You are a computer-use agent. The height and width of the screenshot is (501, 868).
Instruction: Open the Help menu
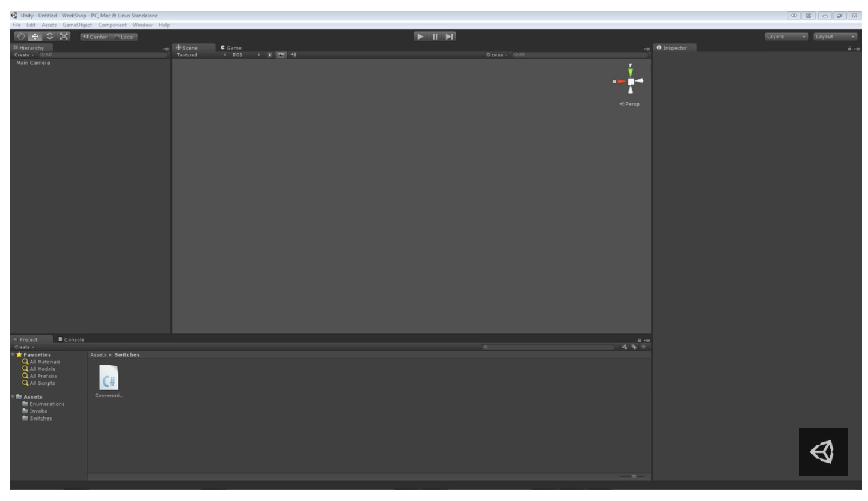click(x=164, y=25)
